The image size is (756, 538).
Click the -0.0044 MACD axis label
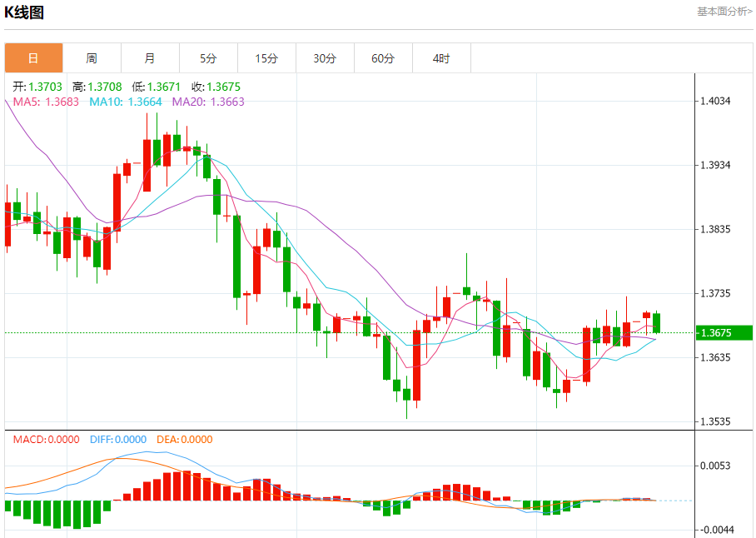tap(717, 530)
